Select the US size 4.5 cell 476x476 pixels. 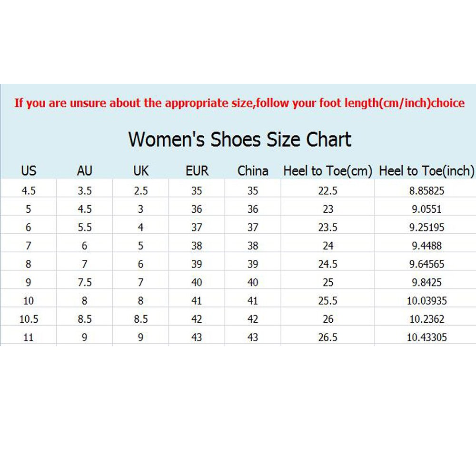tap(29, 191)
